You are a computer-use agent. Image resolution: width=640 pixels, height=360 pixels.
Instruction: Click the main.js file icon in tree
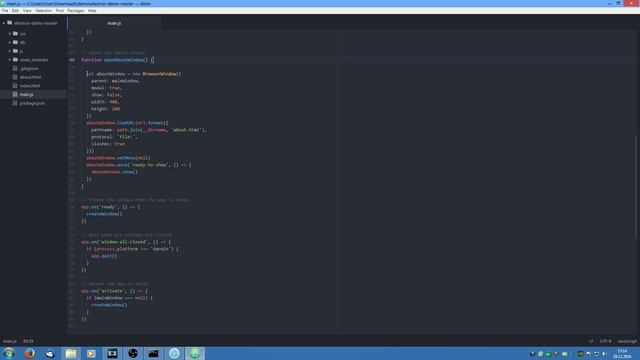[x=15, y=94]
